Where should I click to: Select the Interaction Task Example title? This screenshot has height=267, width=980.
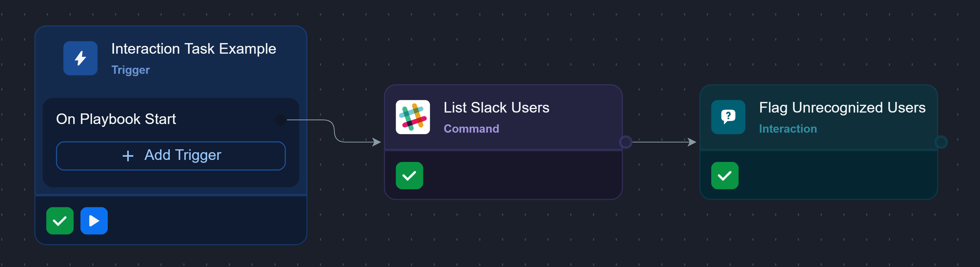[193, 49]
